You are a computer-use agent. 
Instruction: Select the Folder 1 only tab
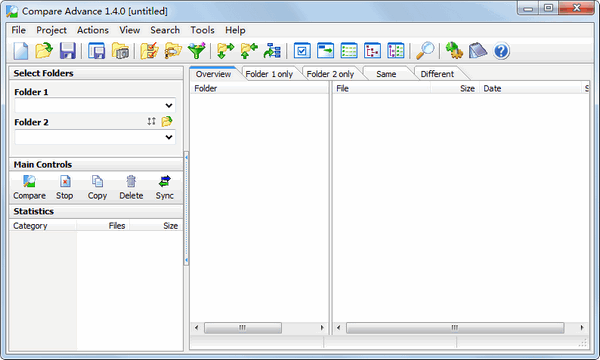point(269,74)
